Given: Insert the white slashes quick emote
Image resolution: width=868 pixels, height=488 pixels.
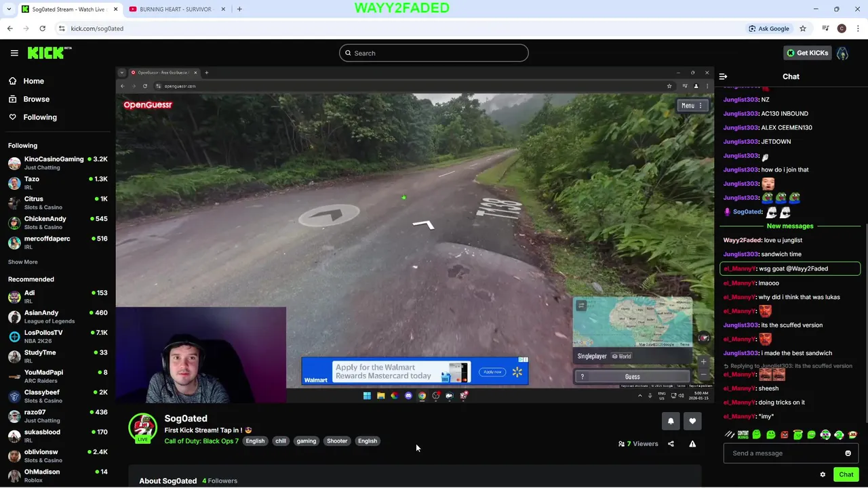Looking at the screenshot, I should (x=730, y=434).
